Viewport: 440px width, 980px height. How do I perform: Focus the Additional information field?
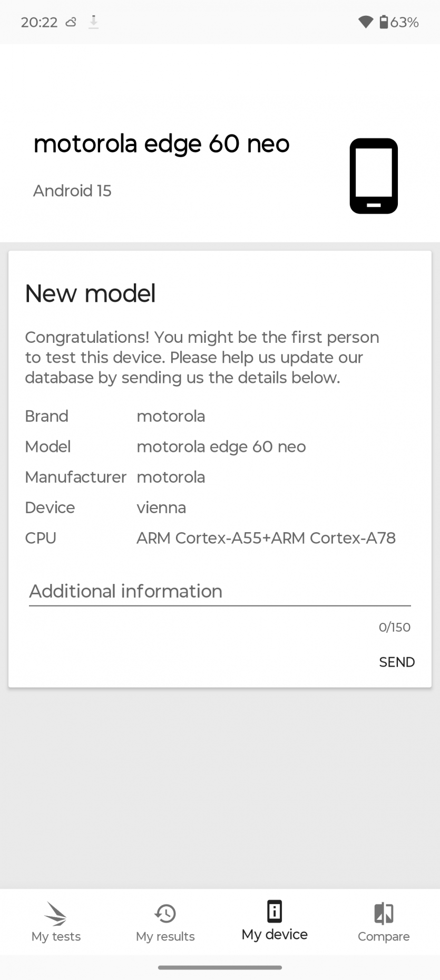point(219,592)
